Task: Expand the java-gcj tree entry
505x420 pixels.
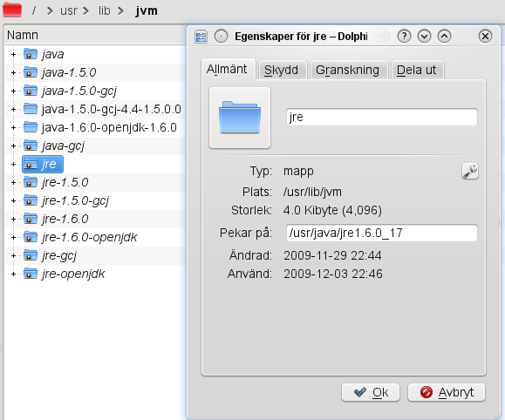Action: (x=13, y=146)
